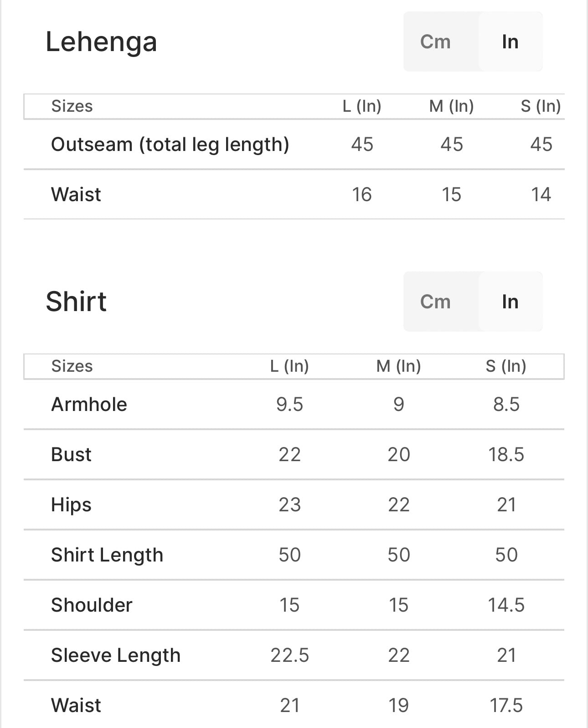Select the Outseam (total leg length) row label
Image resolution: width=588 pixels, height=728 pixels.
click(170, 145)
